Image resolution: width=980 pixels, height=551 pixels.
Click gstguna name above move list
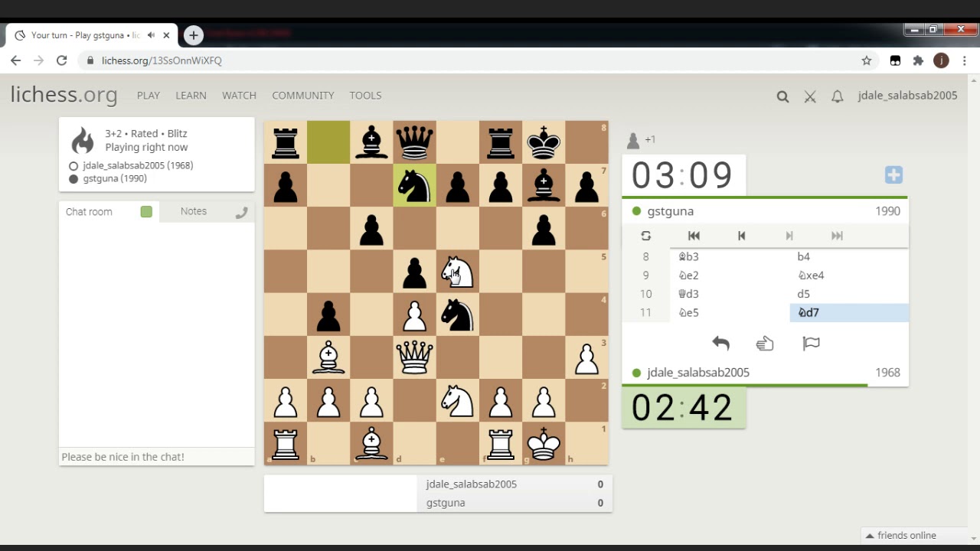pyautogui.click(x=670, y=211)
